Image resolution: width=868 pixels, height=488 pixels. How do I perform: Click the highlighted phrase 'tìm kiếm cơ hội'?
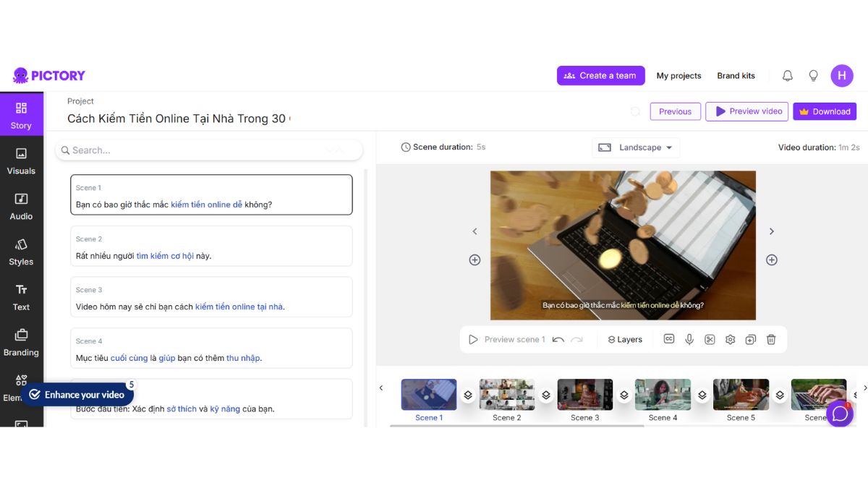(165, 256)
